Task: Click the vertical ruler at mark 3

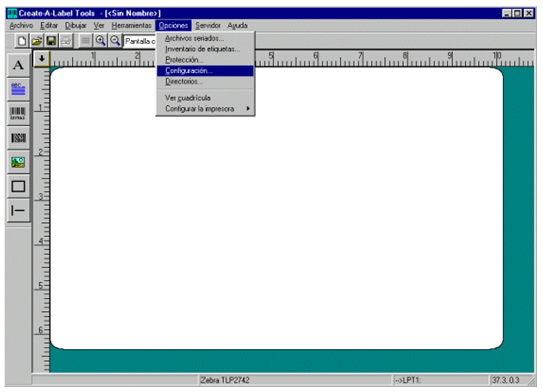Action: pos(41,197)
